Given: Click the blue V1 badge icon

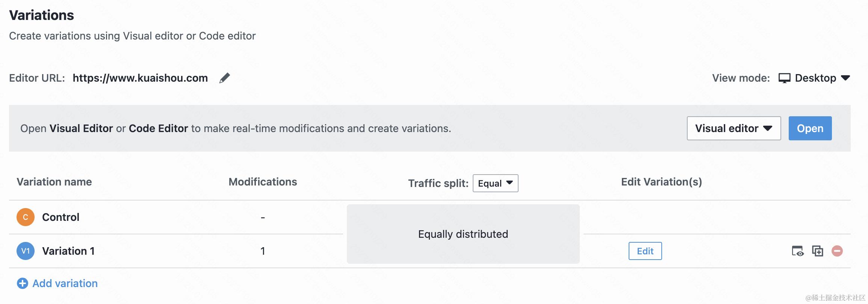Looking at the screenshot, I should coord(26,251).
